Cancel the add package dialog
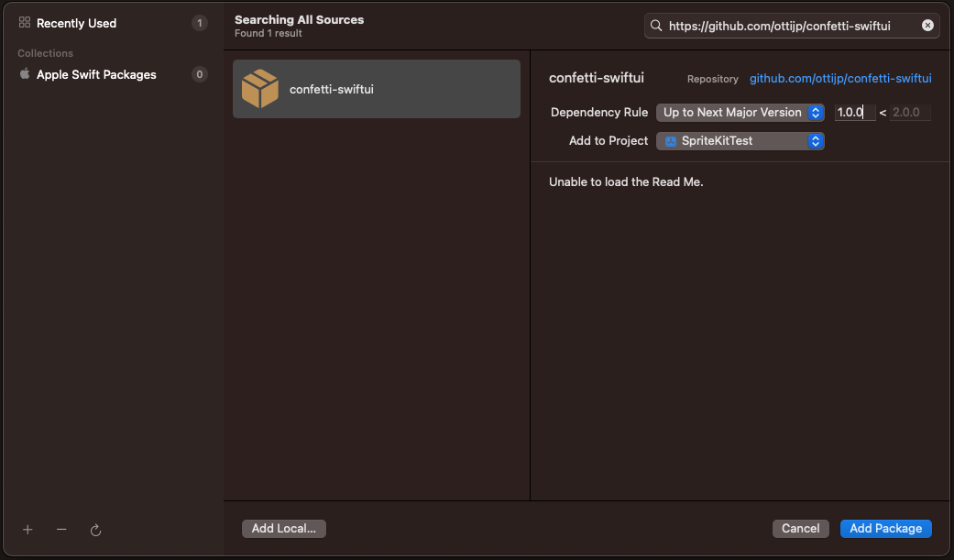 tap(800, 528)
